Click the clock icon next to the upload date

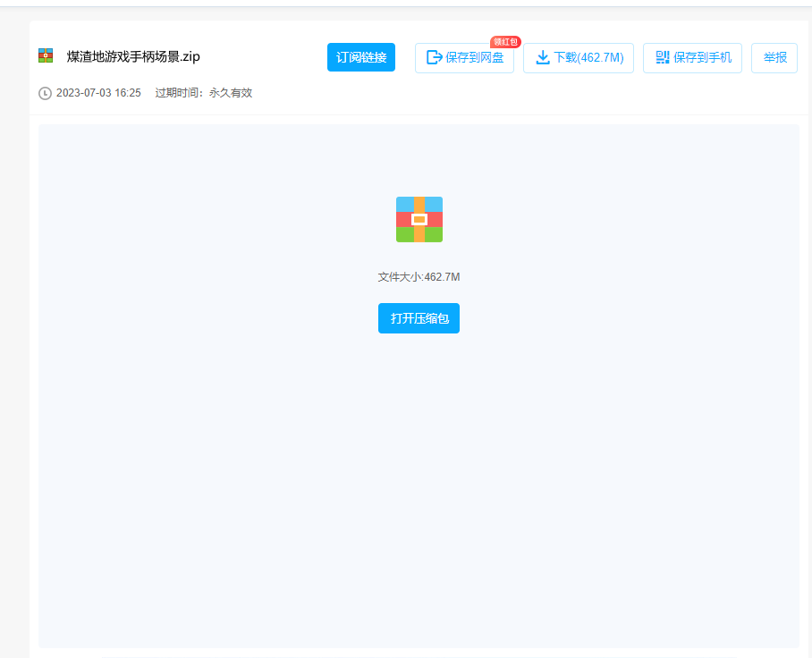pos(44,92)
